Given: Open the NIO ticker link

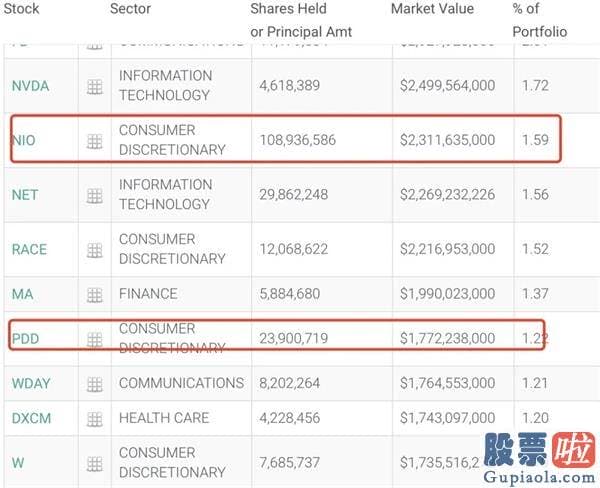Looking at the screenshot, I should click(x=24, y=140).
